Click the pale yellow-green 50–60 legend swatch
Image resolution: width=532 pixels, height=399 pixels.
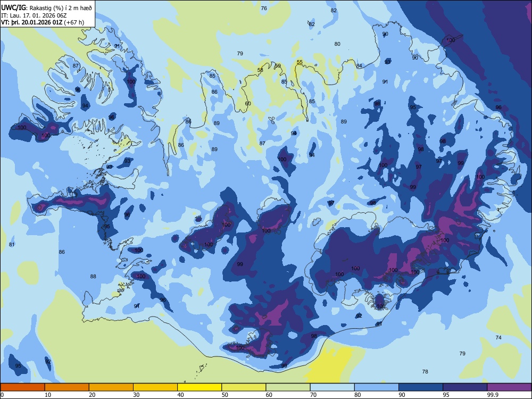244,387
